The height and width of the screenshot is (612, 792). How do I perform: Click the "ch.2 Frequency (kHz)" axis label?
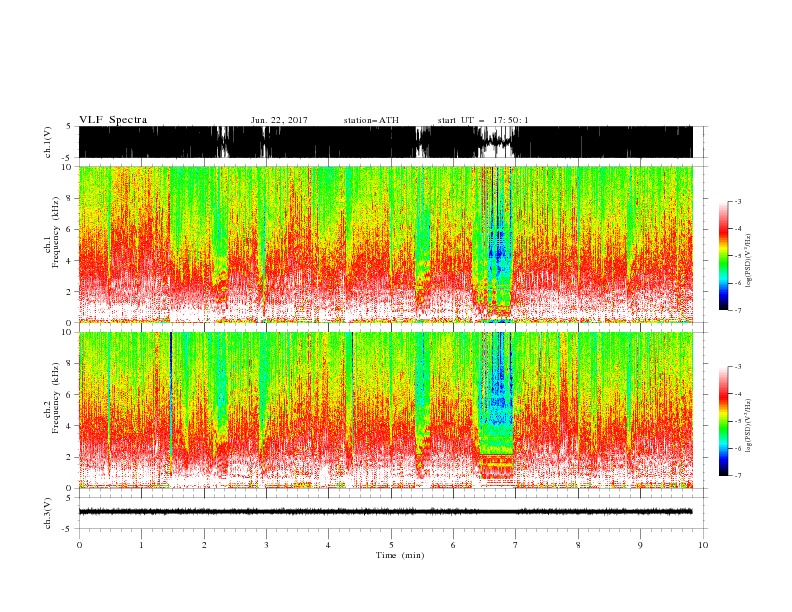[x=52, y=410]
